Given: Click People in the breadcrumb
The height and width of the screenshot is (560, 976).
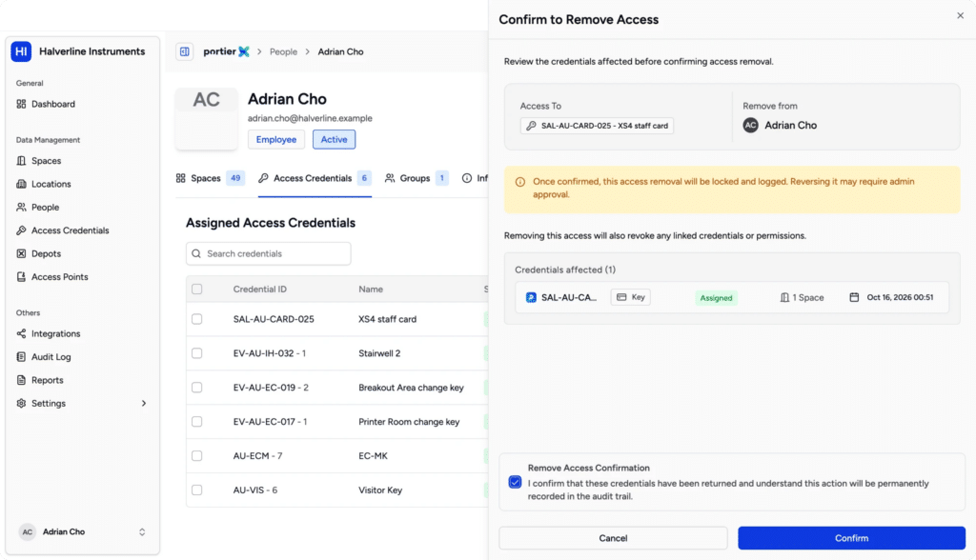Looking at the screenshot, I should (283, 51).
